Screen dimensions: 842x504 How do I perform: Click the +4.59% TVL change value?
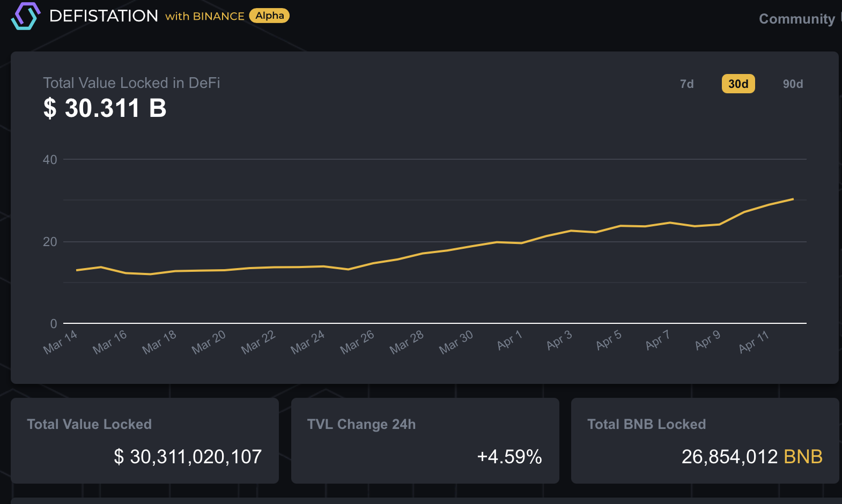click(x=509, y=457)
